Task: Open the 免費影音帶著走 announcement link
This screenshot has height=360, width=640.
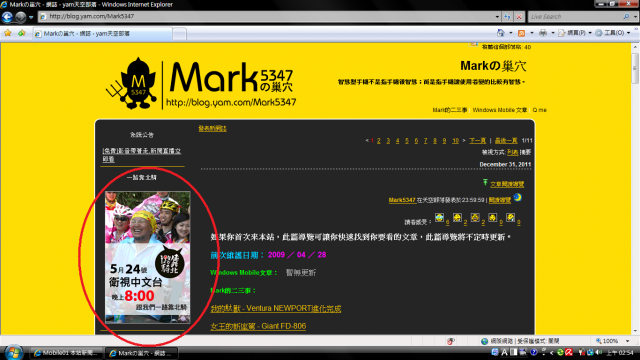Action: pos(142,155)
